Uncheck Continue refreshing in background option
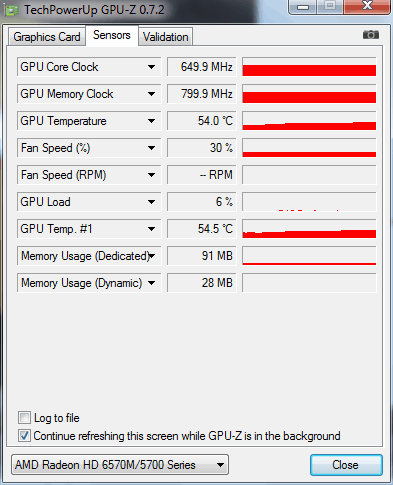The width and height of the screenshot is (393, 485). click(x=24, y=436)
